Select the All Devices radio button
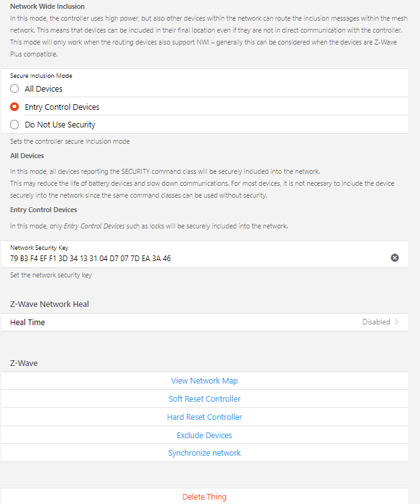 [14, 88]
